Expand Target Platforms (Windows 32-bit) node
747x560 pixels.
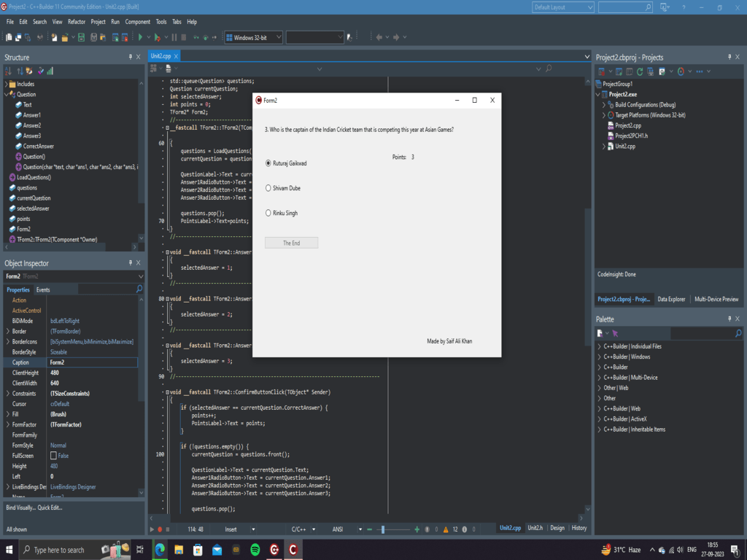603,115
